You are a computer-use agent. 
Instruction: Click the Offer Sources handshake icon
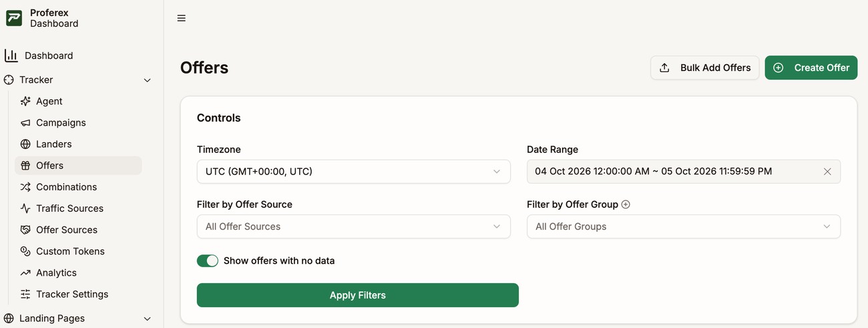pos(25,230)
